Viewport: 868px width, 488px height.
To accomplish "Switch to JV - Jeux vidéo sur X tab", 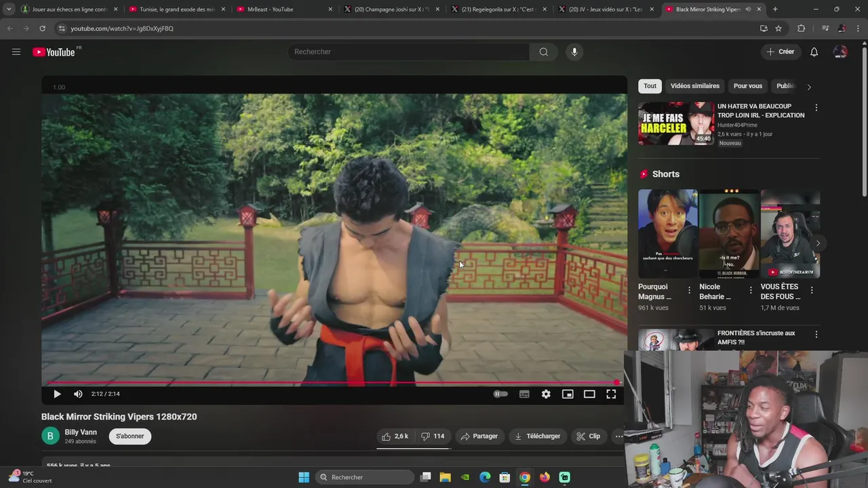I will pos(608,9).
